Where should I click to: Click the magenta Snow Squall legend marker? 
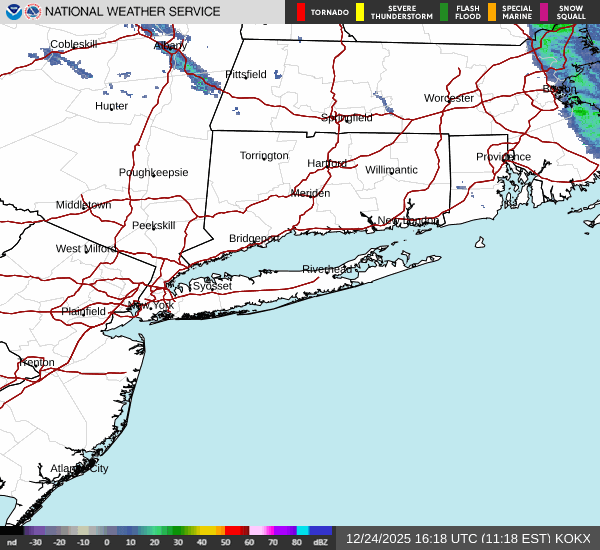(x=545, y=12)
